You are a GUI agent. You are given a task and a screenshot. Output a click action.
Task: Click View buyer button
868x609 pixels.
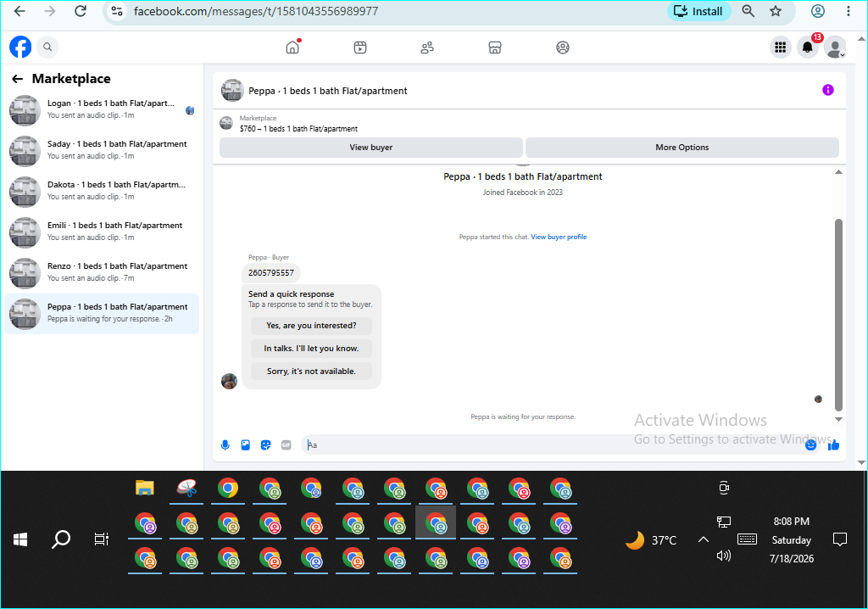371,148
